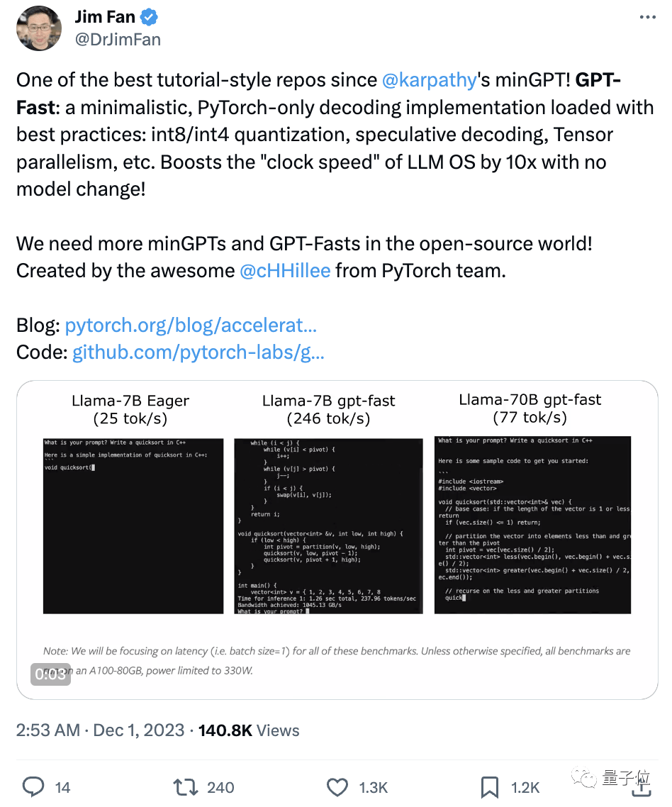Click the 140.8K Views count
This screenshot has width=672, height=807.
[x=249, y=730]
